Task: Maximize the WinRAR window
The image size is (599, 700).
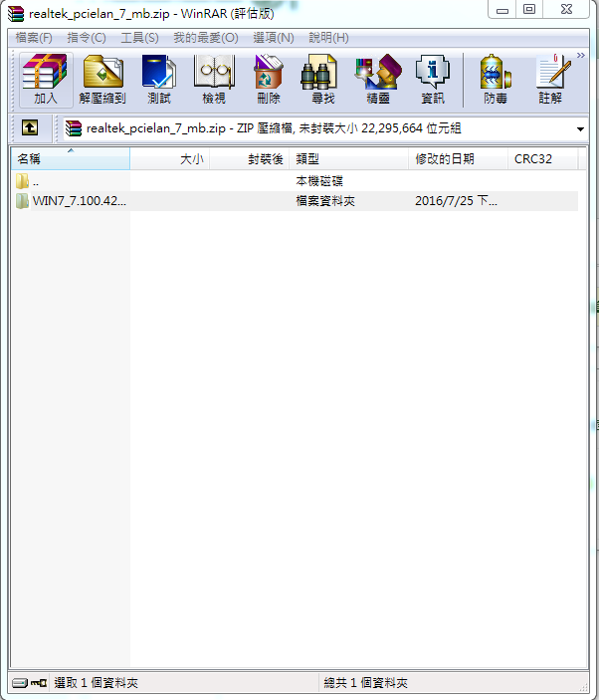Action: [x=529, y=10]
